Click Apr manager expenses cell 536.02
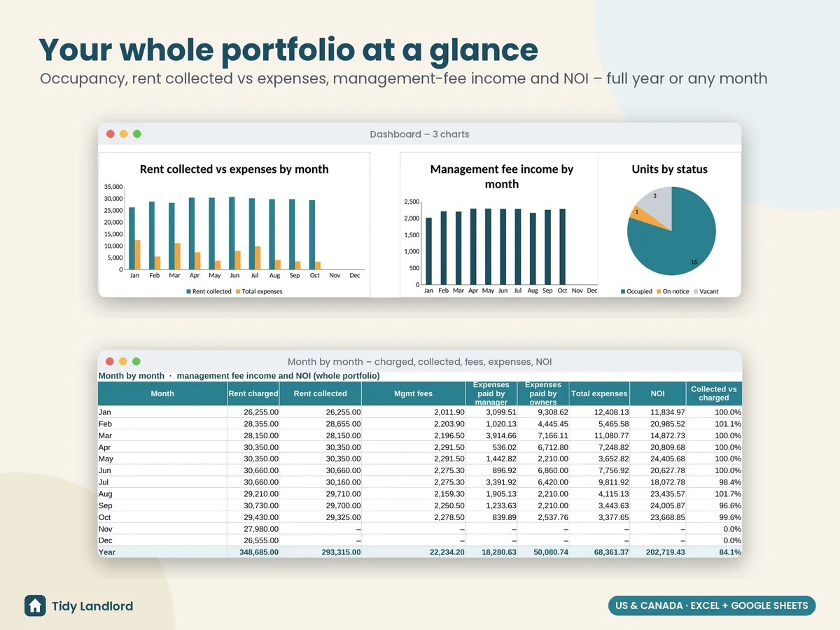Viewport: 840px width, 630px height. [491, 447]
